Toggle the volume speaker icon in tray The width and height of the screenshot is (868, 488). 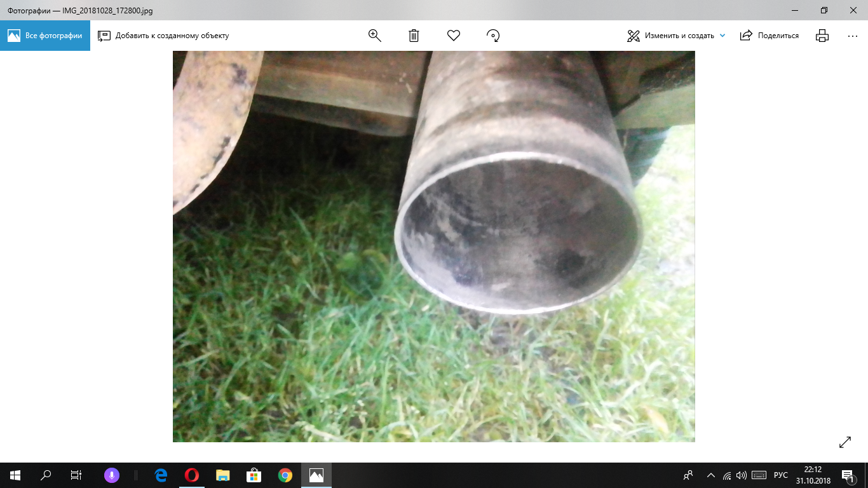(x=741, y=475)
